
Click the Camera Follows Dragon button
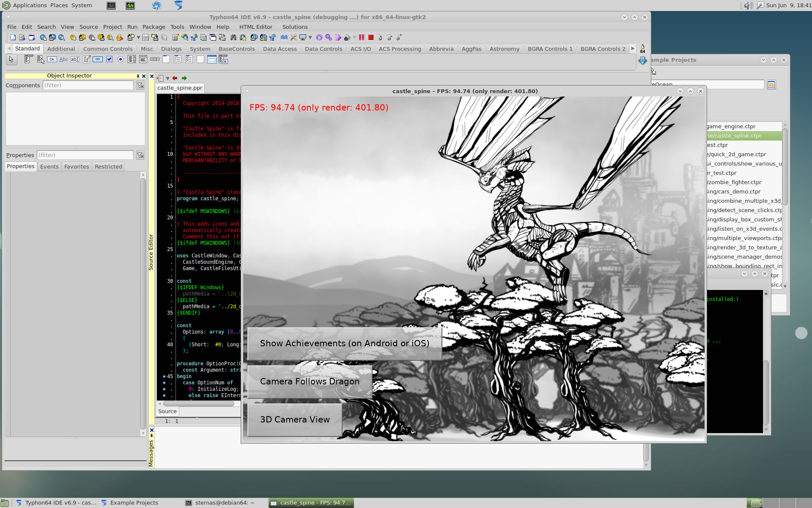coord(310,381)
